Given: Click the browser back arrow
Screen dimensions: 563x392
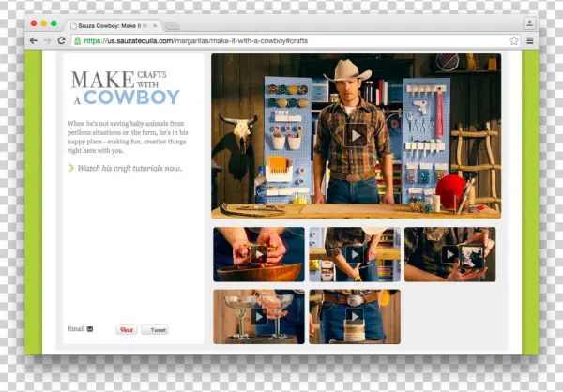Looking at the screenshot, I should click(x=34, y=41).
